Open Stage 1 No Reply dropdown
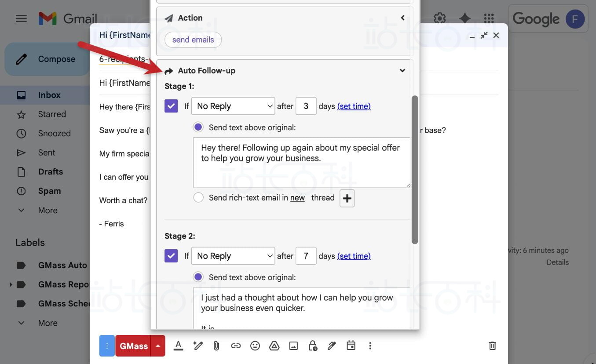 point(233,106)
